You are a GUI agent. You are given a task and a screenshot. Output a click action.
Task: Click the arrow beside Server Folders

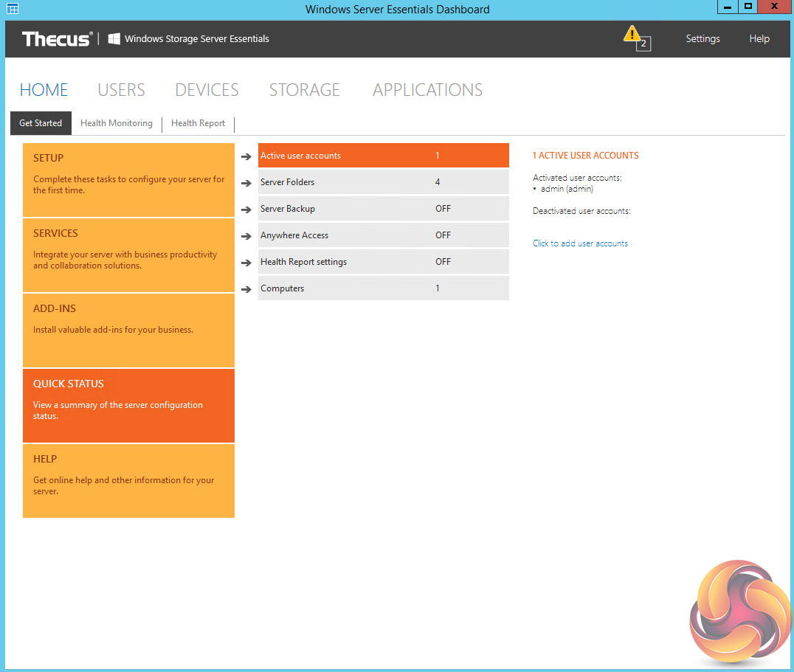pos(246,183)
